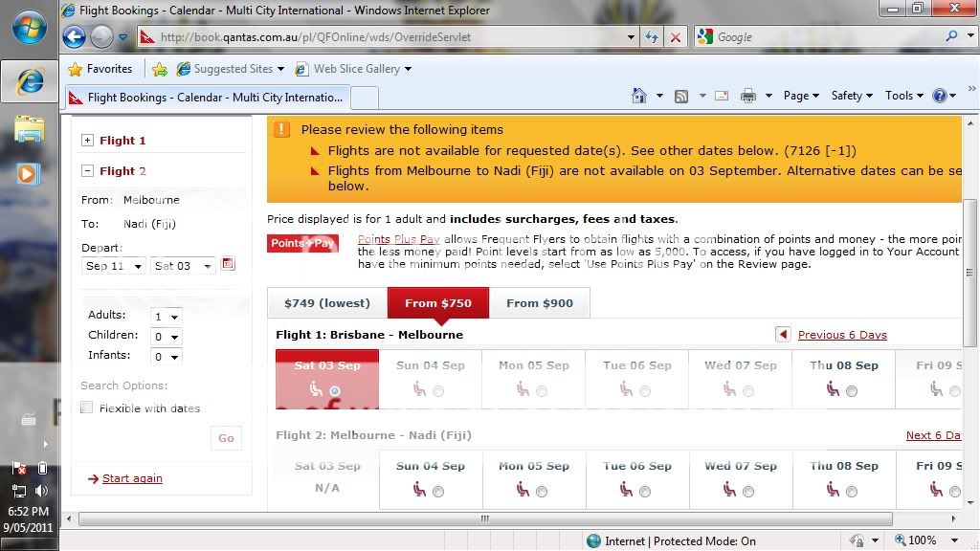This screenshot has width=980, height=551.
Task: Select the $749 (lowest) fare tab
Action: 327,303
